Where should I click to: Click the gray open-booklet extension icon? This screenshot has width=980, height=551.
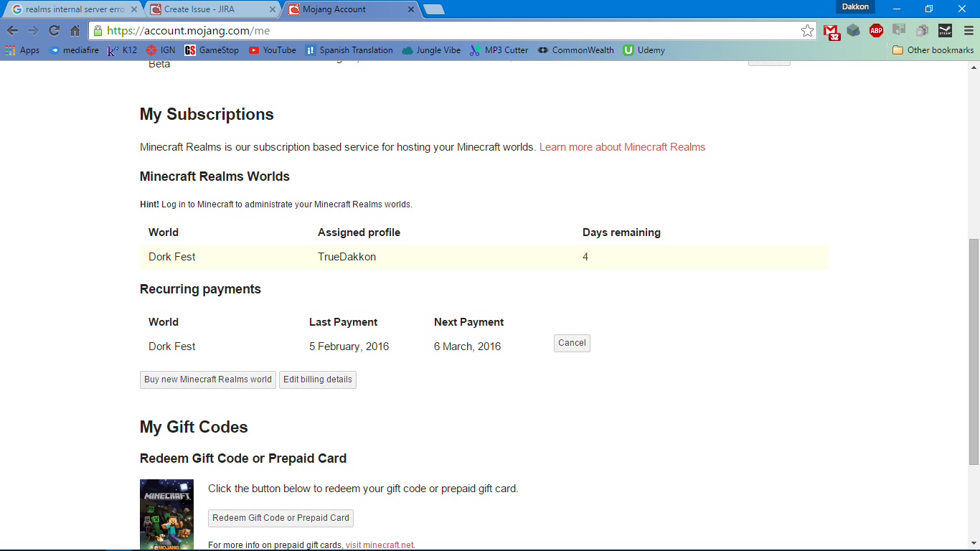coord(899,30)
